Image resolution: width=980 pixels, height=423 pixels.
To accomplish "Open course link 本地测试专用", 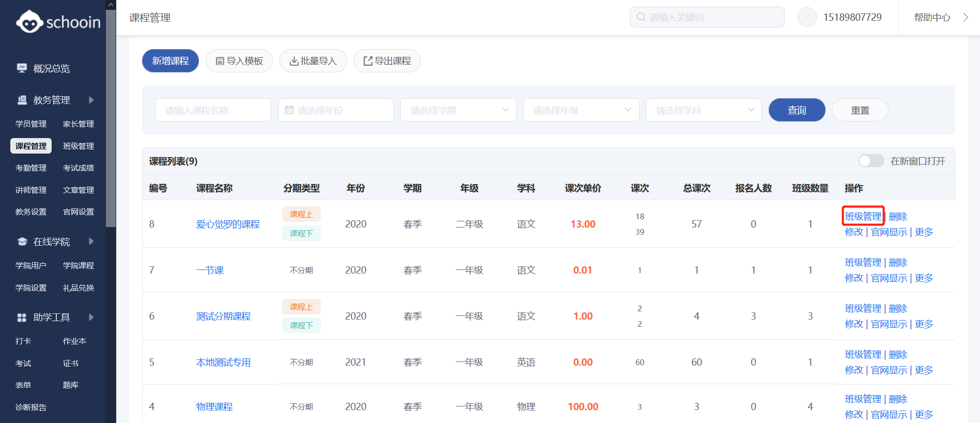I will pyautogui.click(x=223, y=362).
